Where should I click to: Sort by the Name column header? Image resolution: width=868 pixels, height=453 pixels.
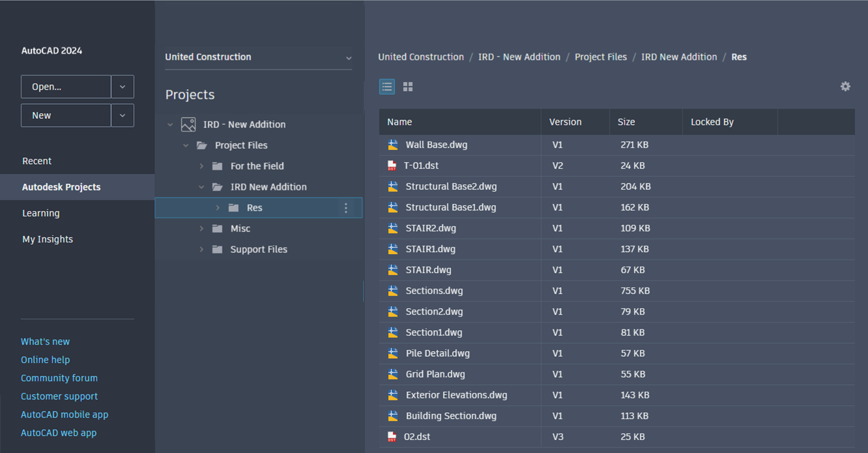coord(460,122)
